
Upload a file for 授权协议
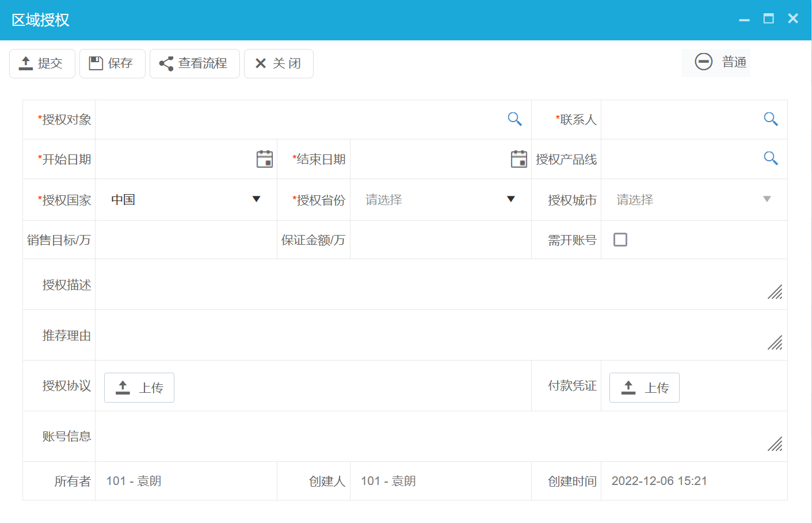tap(139, 387)
